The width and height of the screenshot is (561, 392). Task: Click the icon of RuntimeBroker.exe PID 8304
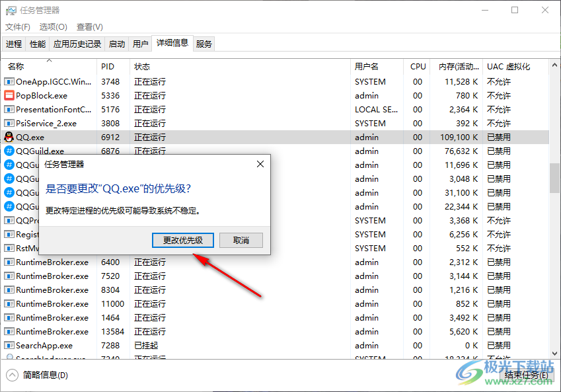coord(9,290)
